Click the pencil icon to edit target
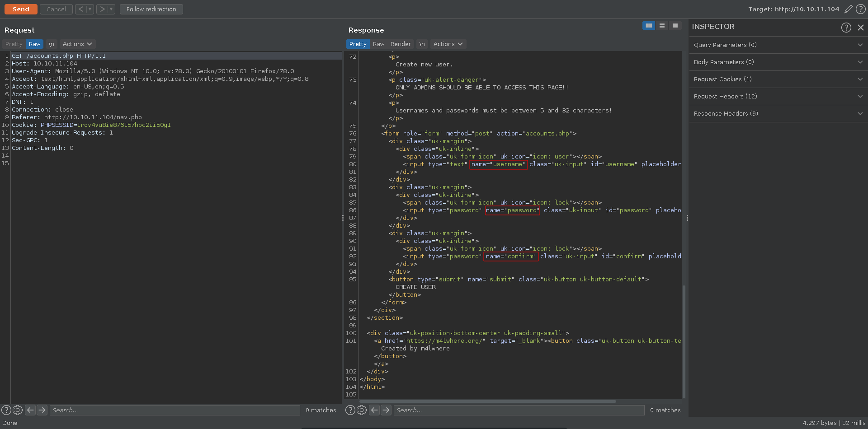Viewport: 868px width, 429px height. click(849, 9)
